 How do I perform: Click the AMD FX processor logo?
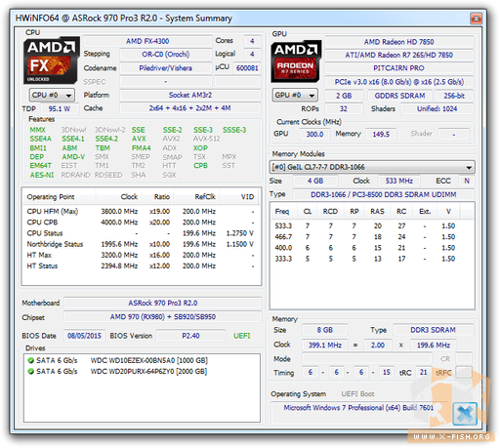click(x=52, y=61)
